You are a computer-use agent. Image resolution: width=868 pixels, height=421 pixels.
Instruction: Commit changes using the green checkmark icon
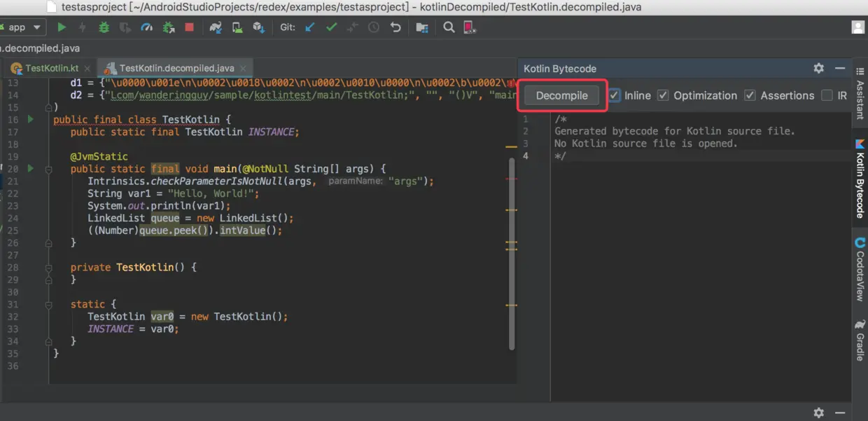click(331, 27)
